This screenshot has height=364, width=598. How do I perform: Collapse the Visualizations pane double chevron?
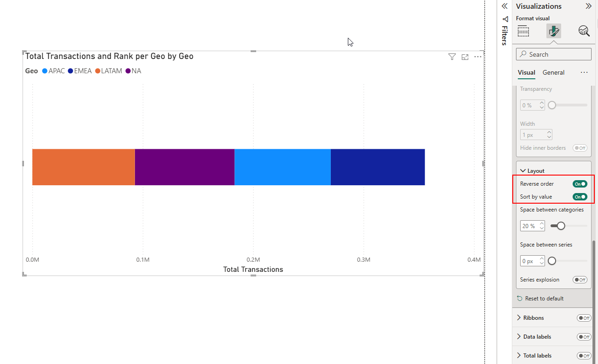[x=588, y=6]
